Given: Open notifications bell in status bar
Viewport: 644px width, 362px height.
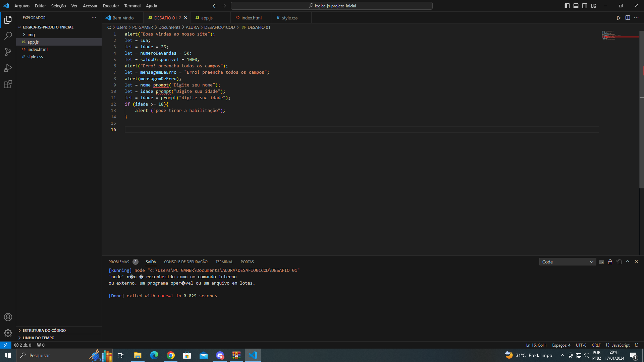Looking at the screenshot, I should coord(637,345).
